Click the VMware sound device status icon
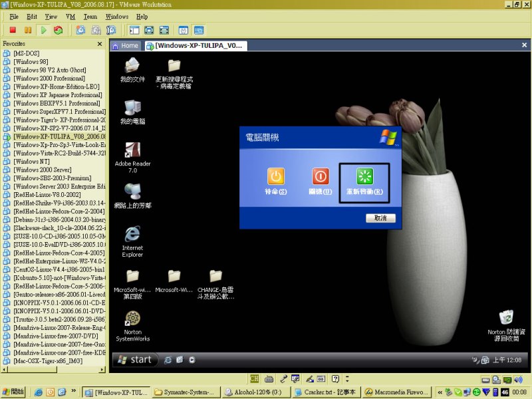 point(518,379)
